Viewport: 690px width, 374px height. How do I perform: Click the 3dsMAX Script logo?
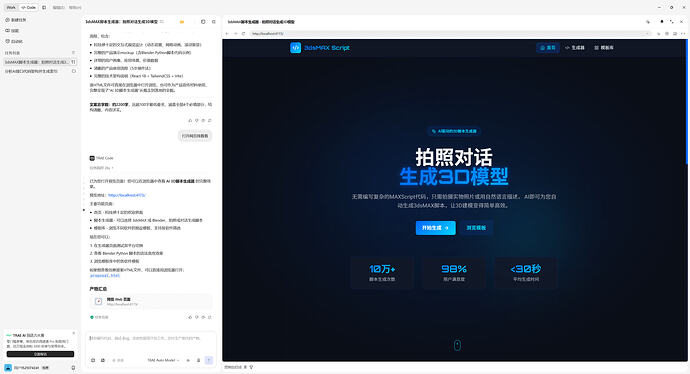(320, 48)
